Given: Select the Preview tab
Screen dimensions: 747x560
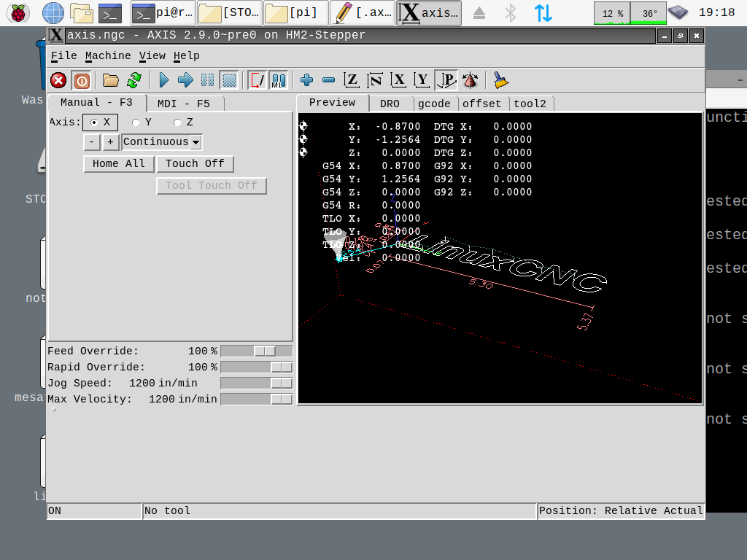Looking at the screenshot, I should tap(333, 102).
